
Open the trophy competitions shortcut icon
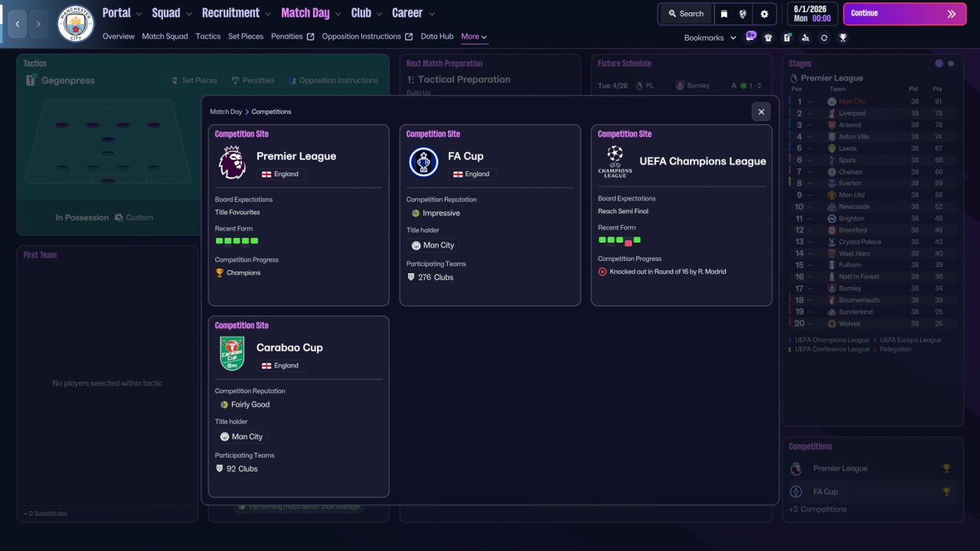843,37
